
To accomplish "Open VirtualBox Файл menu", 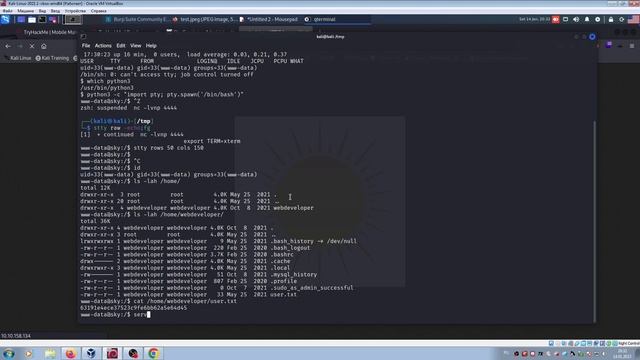I will point(7,11).
